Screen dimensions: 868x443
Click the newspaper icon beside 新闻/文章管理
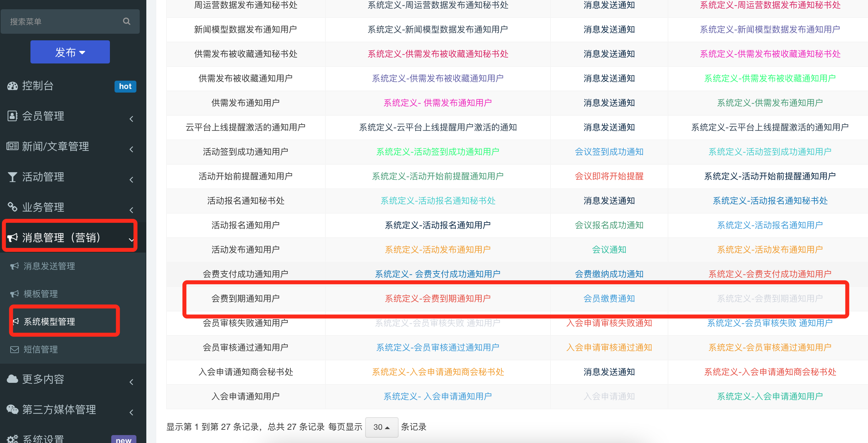pyautogui.click(x=13, y=146)
